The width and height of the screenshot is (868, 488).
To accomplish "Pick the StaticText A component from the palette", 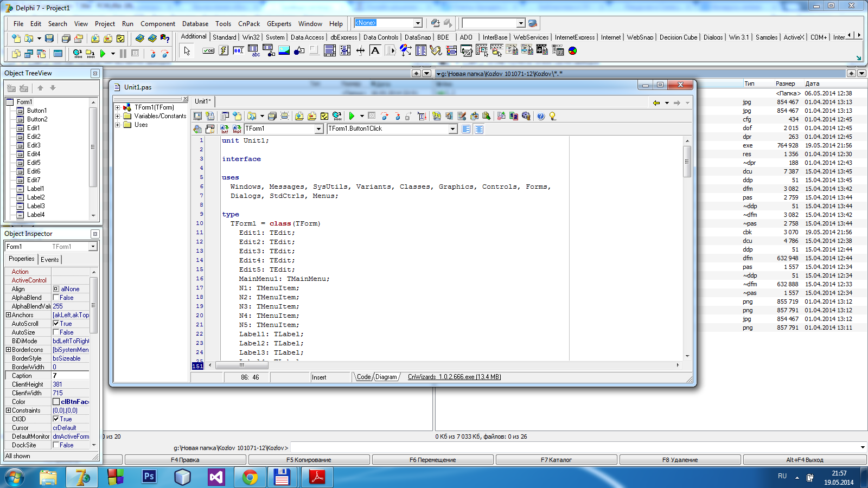I will pos(375,51).
